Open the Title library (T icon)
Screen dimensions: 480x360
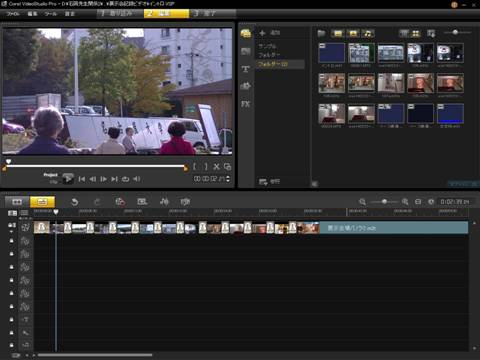pyautogui.click(x=246, y=69)
